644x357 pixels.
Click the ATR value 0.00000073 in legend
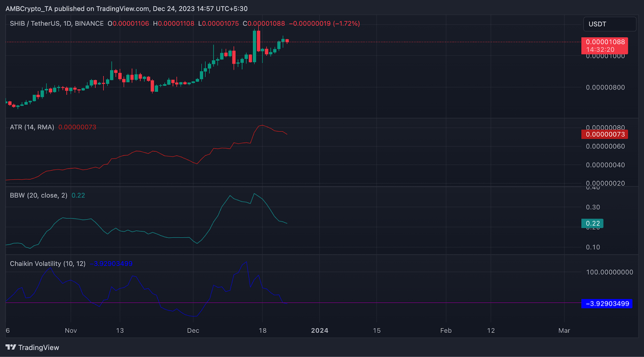(77, 127)
